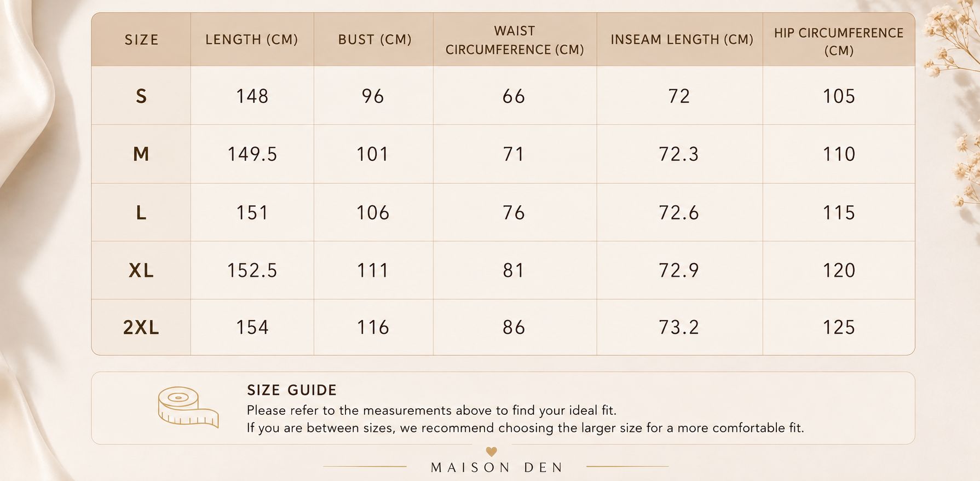Select the L size row label

pos(141,213)
